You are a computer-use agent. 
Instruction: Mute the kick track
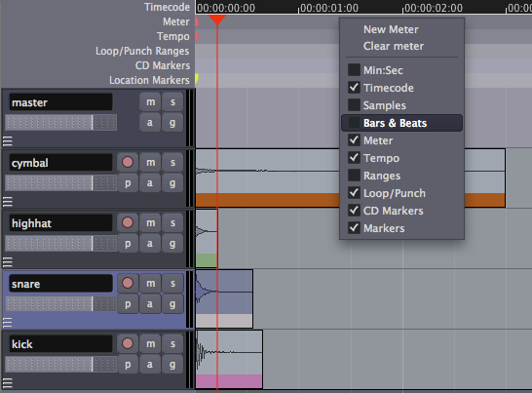click(150, 343)
